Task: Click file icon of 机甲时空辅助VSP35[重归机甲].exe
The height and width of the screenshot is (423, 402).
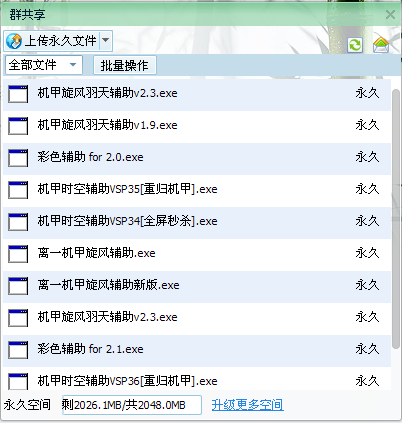Action: 18,190
